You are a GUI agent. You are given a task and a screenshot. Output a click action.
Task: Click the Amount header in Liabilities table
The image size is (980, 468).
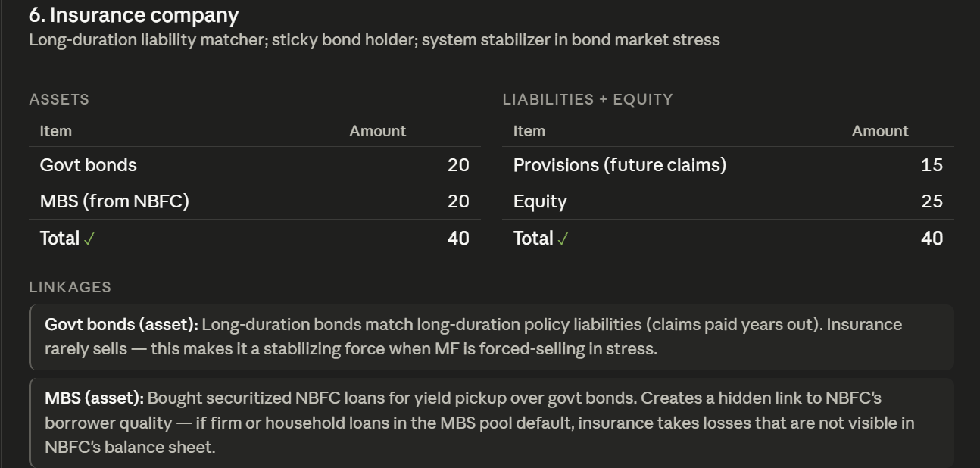[880, 131]
